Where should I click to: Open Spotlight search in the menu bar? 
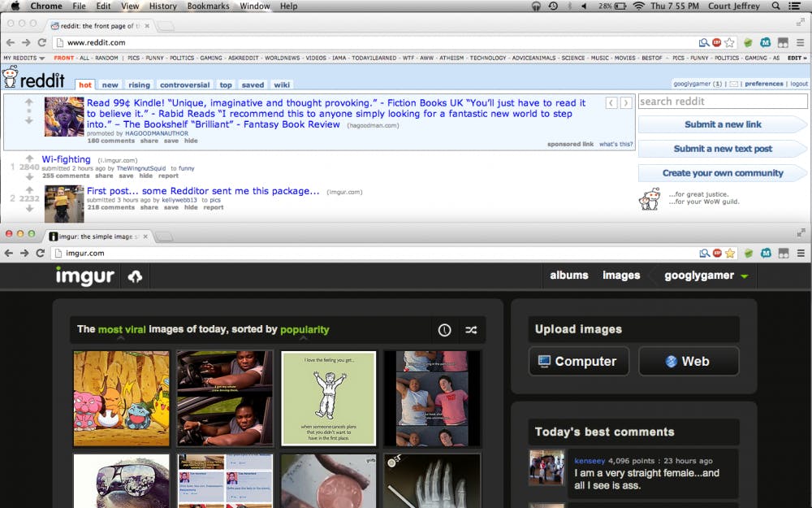(775, 6)
